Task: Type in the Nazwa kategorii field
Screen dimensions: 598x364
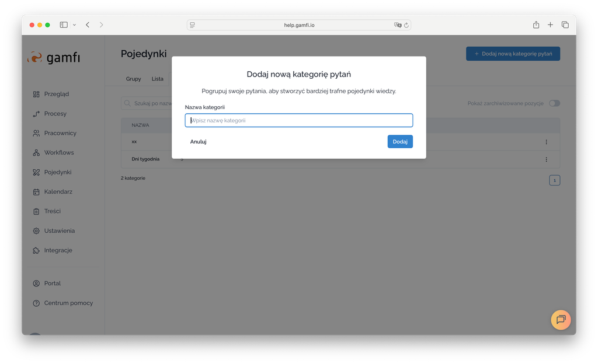Action: [299, 120]
